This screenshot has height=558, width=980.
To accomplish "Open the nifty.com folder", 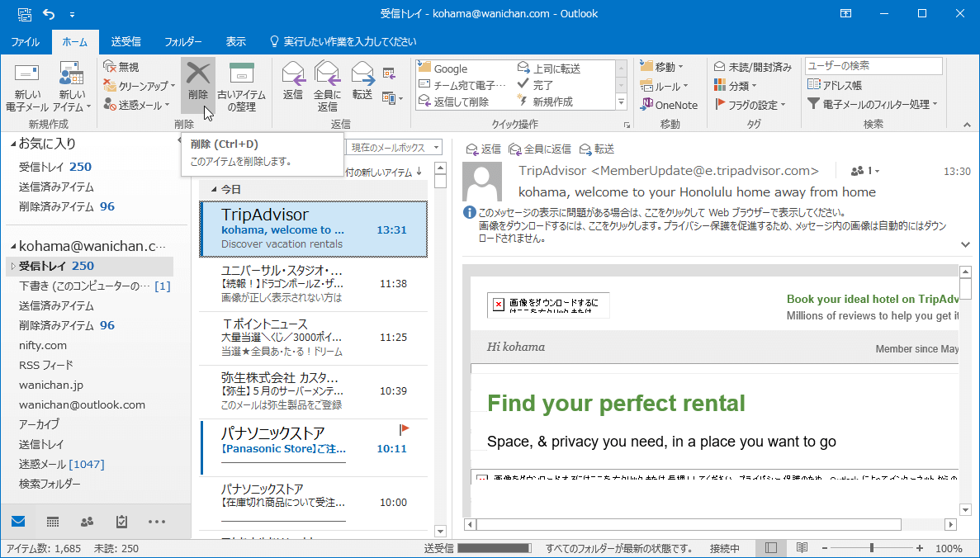I will [42, 345].
